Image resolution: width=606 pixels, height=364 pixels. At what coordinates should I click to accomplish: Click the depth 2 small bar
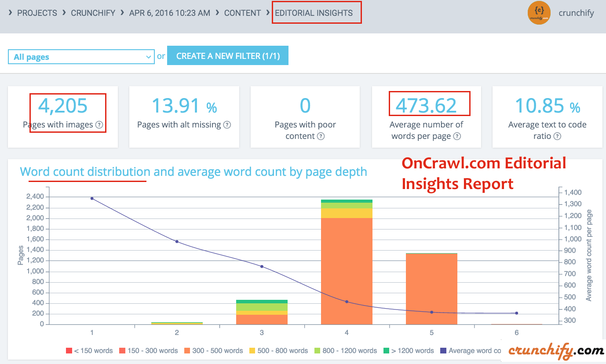[177, 323]
